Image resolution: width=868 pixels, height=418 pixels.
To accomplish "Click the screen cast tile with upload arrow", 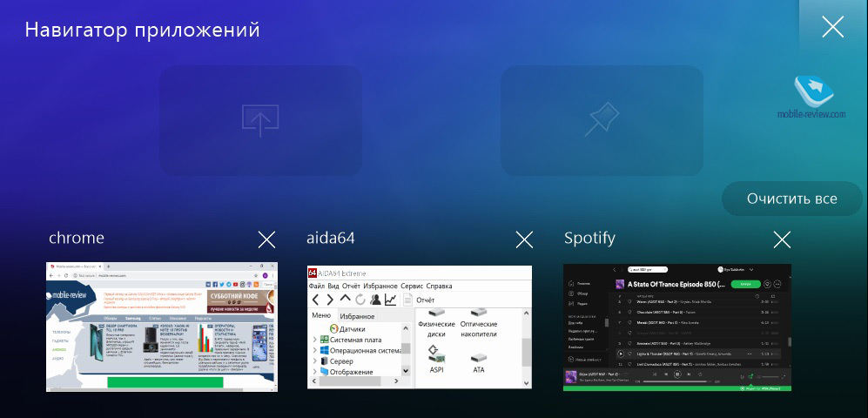I will pos(260,121).
